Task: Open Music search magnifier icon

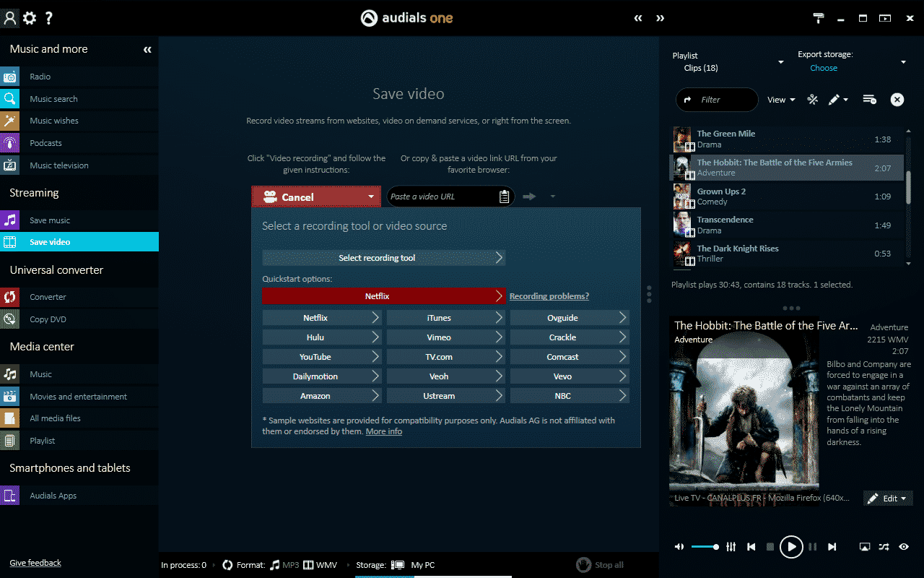Action: tap(10, 99)
